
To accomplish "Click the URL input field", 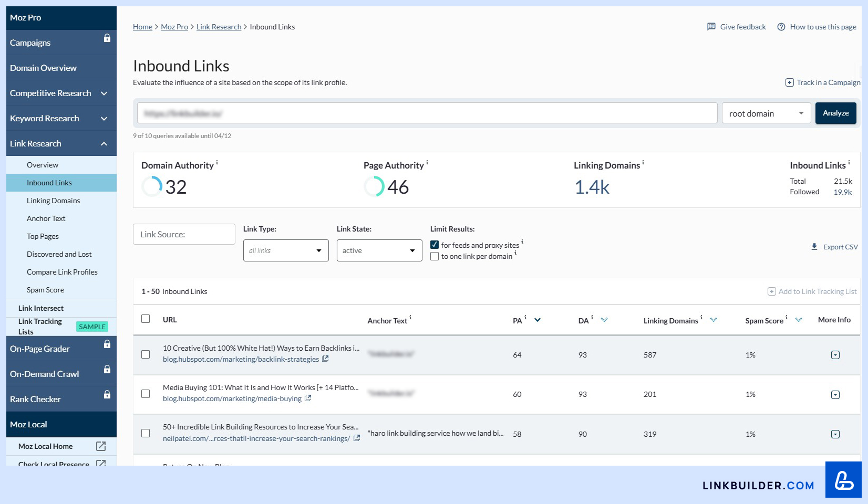I will (427, 113).
